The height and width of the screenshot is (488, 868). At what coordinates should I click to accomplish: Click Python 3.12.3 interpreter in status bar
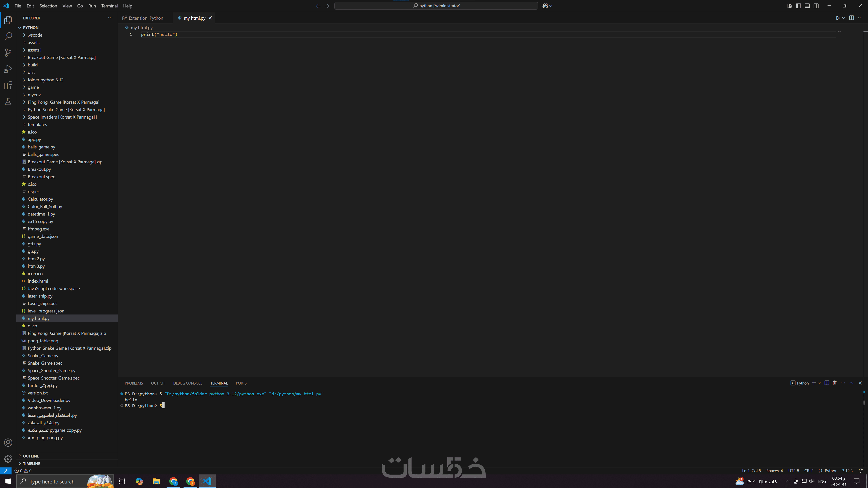tap(847, 471)
